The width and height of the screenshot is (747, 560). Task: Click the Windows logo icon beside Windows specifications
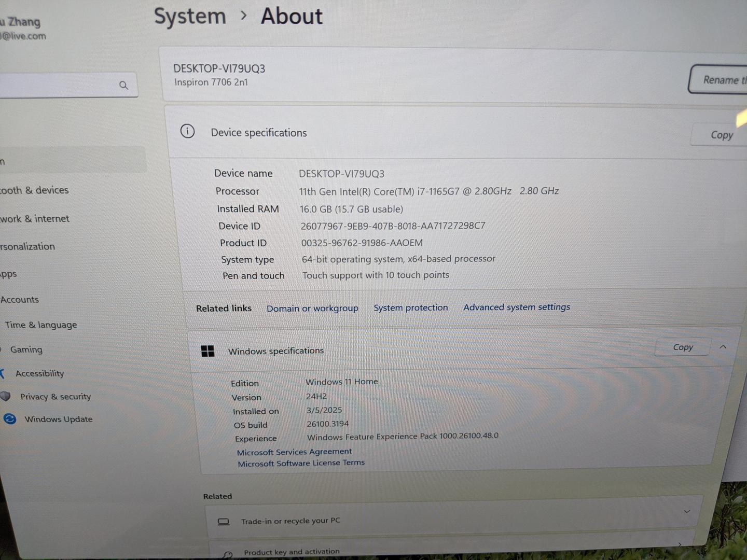[208, 351]
